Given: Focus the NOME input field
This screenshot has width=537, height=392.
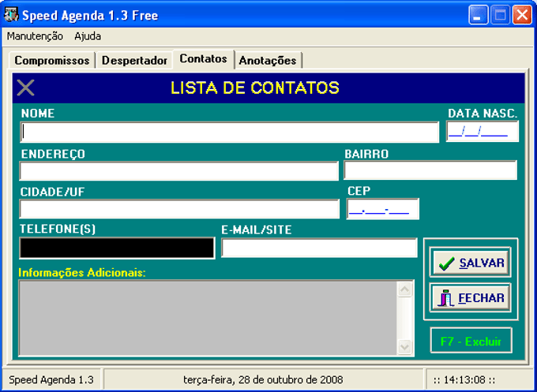Looking at the screenshot, I should 230,132.
